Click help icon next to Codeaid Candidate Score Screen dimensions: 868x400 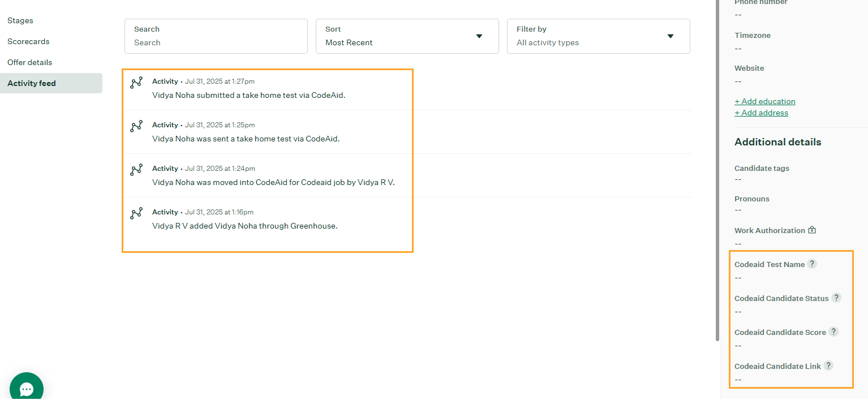tap(833, 332)
